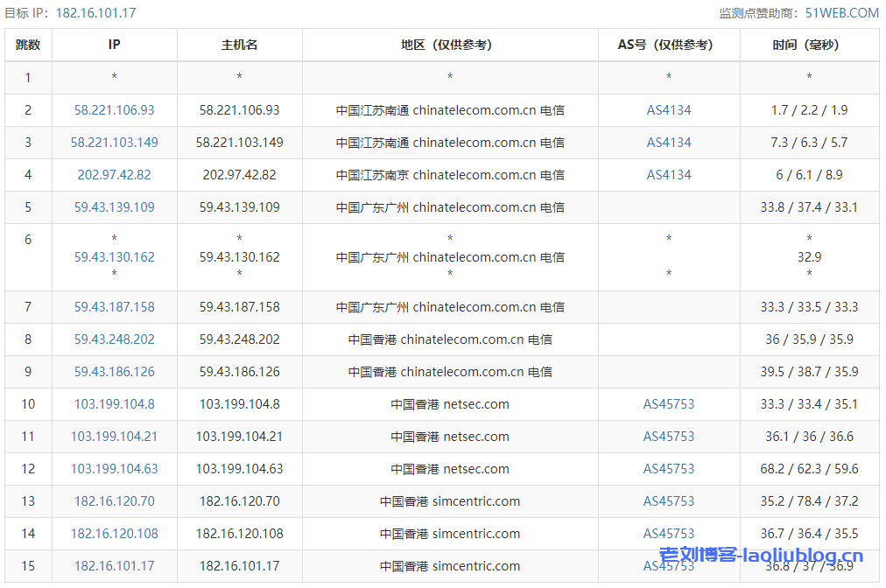Click IP link 58.221.106.93
The image size is (886, 588).
114,110
